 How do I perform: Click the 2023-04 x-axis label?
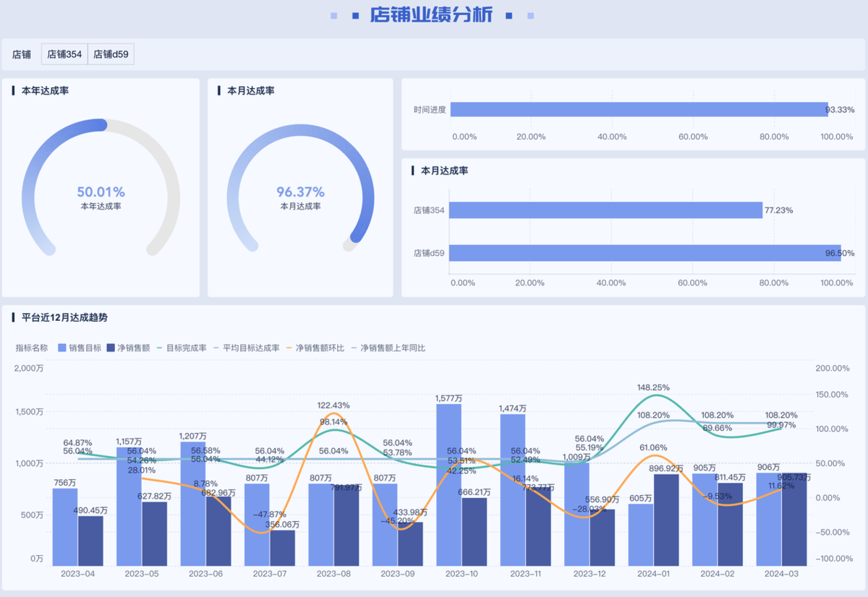78,574
